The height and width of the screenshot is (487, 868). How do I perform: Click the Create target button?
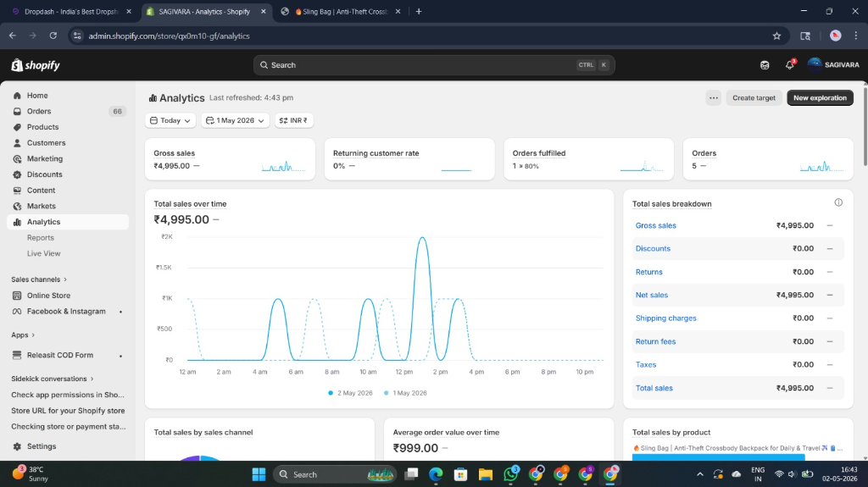click(x=754, y=98)
